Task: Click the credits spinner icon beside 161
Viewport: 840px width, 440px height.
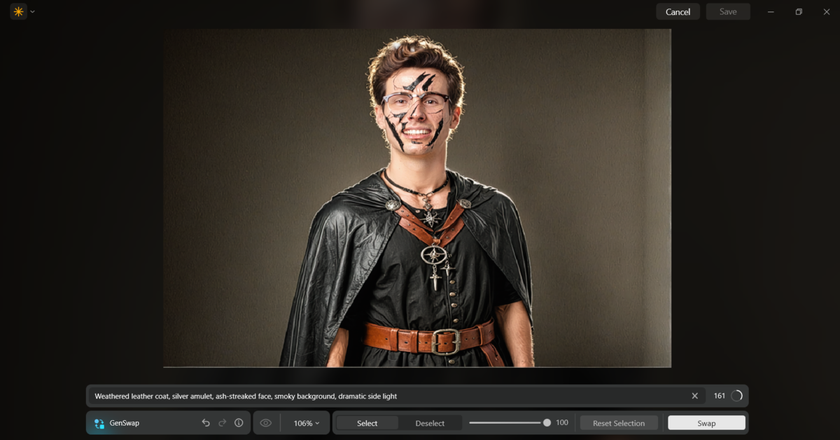Action: (737, 396)
